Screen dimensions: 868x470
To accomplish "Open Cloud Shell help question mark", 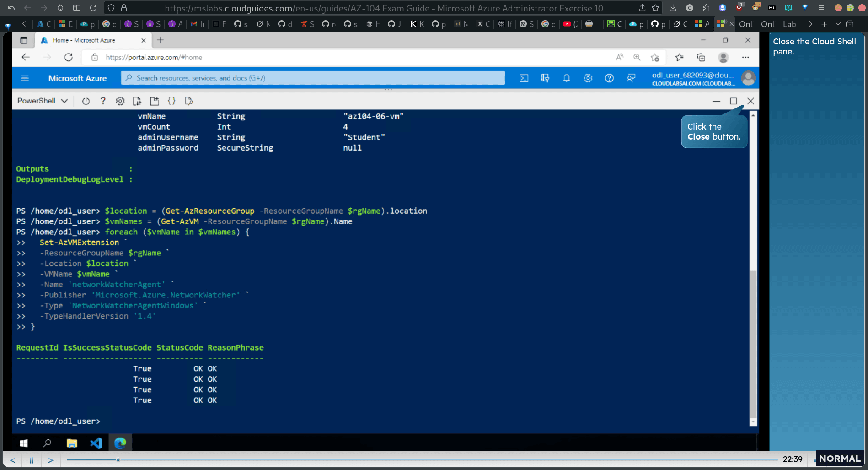I will click(103, 101).
